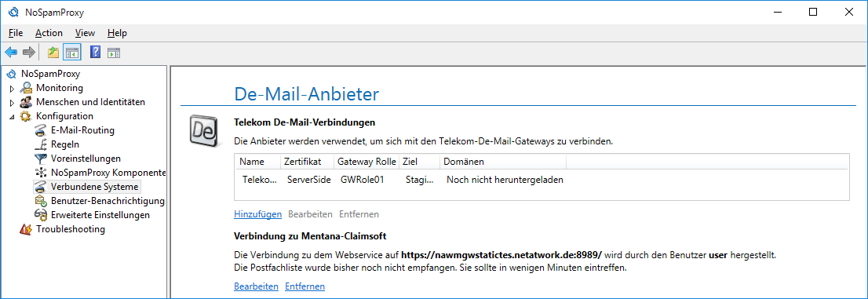Click the Hinzufügen link

click(258, 213)
